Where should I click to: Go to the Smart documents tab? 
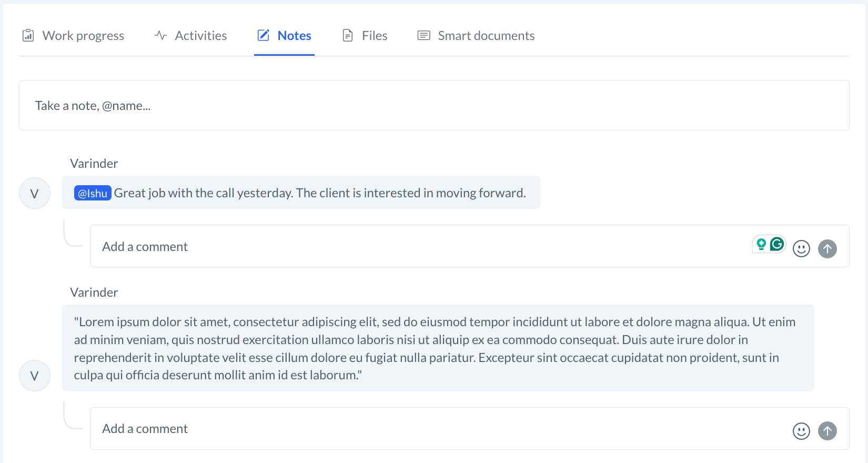point(486,36)
